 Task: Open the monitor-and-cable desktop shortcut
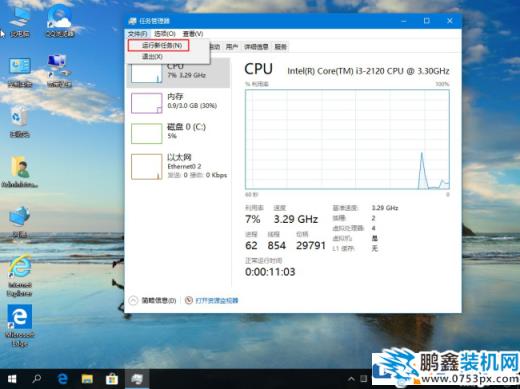click(59, 71)
